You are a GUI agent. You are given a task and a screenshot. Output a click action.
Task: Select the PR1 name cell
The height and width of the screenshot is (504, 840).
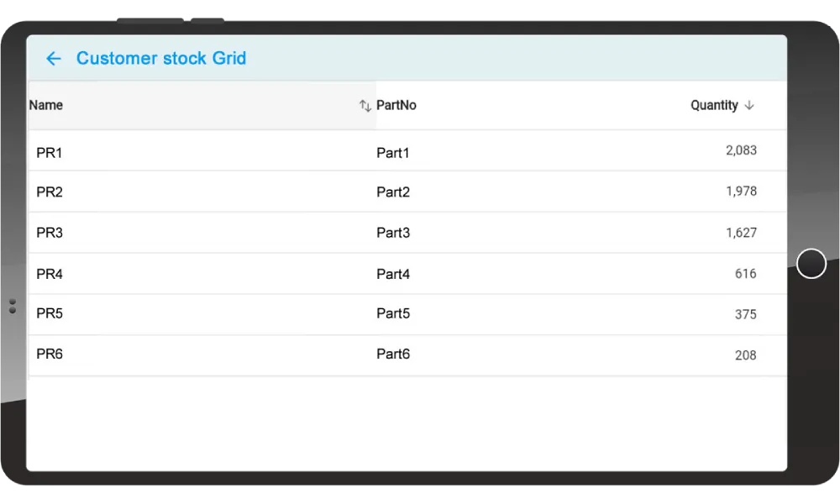click(50, 153)
